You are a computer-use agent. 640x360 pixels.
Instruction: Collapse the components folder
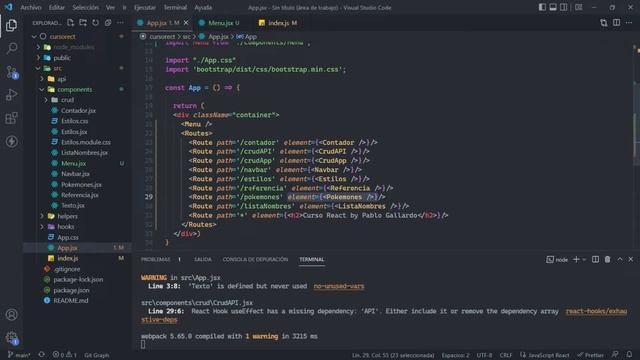42,89
